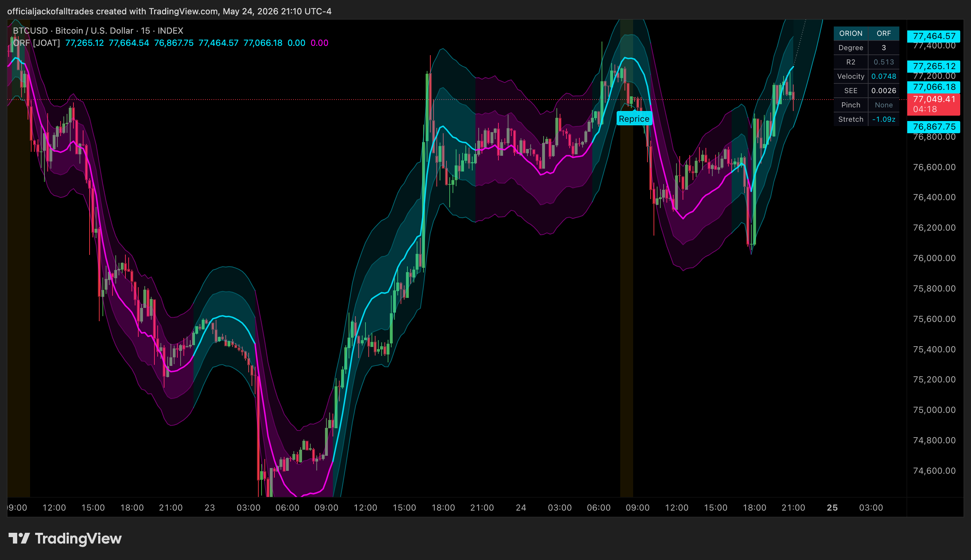The height and width of the screenshot is (560, 971).
Task: Click the Pinch value None
Action: point(884,105)
